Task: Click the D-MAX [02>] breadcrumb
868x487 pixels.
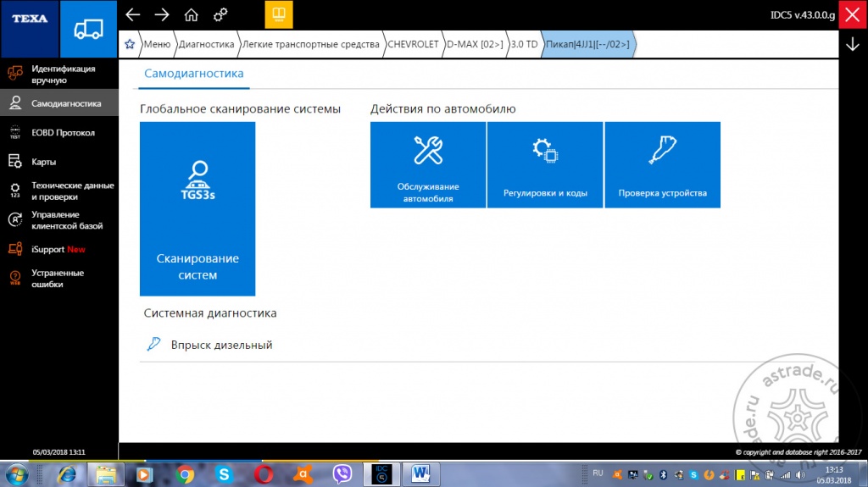Action: coord(475,44)
